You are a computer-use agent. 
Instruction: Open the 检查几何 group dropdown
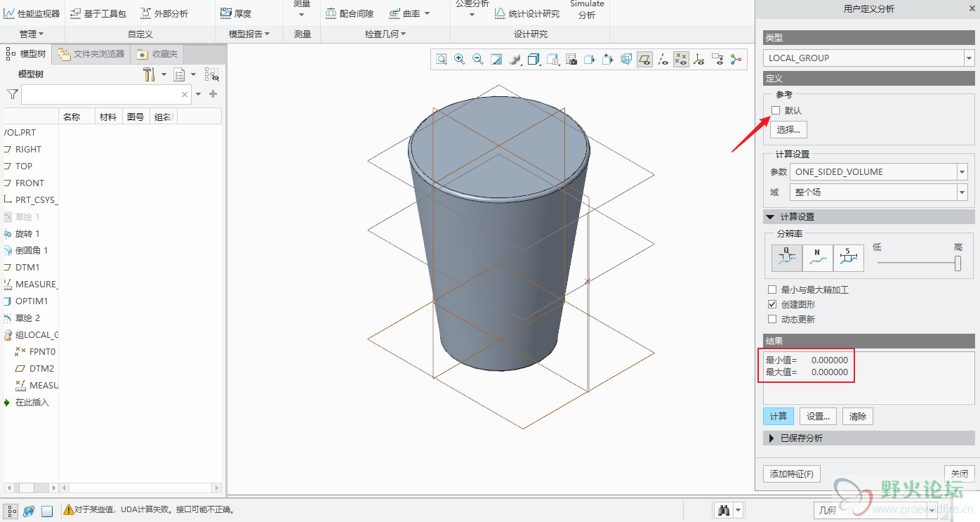385,34
